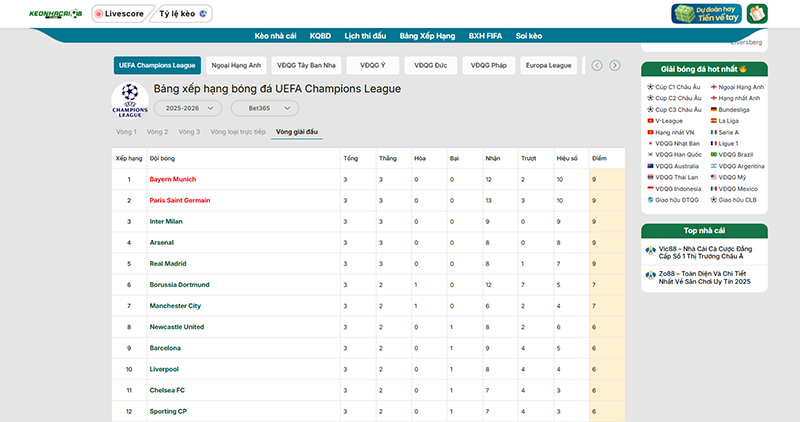Select the Vòng loại trực tiếp tab
This screenshot has height=422, width=800.
coord(237,132)
